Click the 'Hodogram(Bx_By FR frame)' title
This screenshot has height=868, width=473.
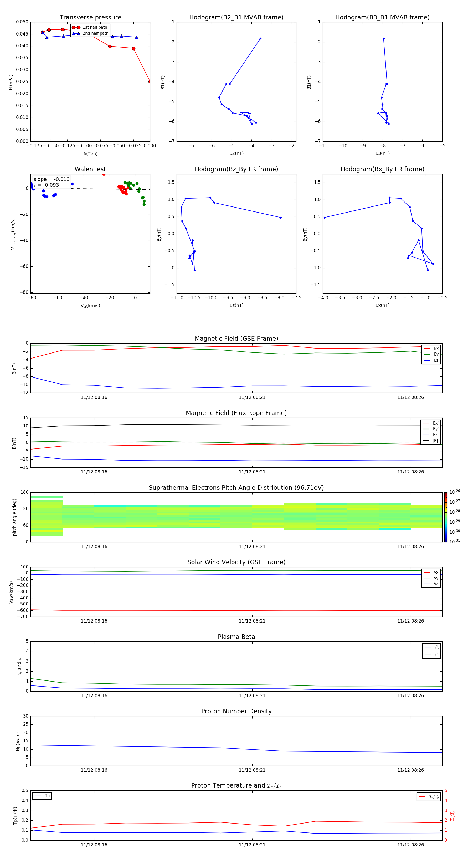(382, 169)
